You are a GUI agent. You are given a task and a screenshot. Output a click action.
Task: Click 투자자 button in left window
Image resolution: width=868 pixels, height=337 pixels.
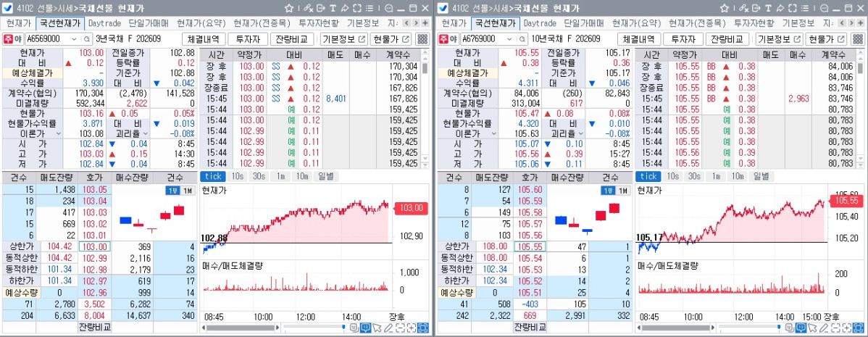pyautogui.click(x=248, y=39)
